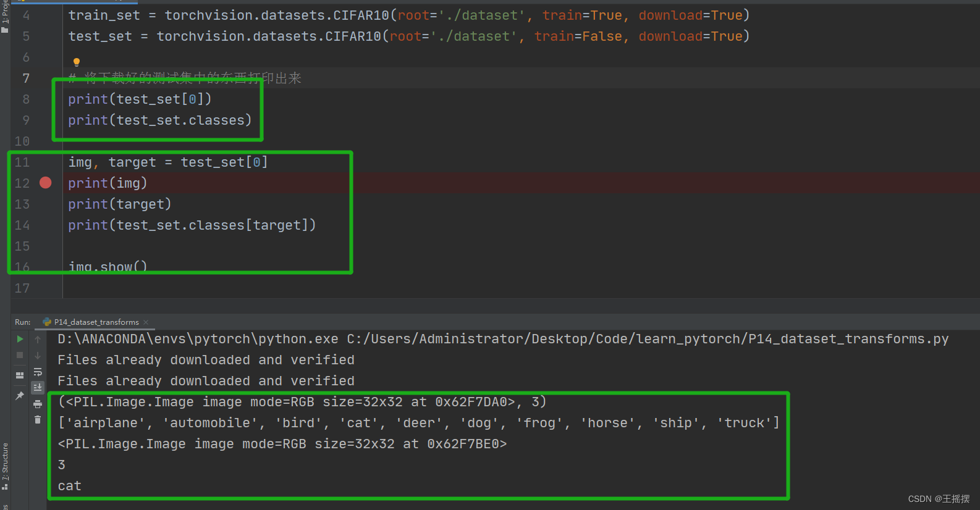Place cursor in print(test_set[0]) line
This screenshot has width=980, height=510.
coord(140,99)
